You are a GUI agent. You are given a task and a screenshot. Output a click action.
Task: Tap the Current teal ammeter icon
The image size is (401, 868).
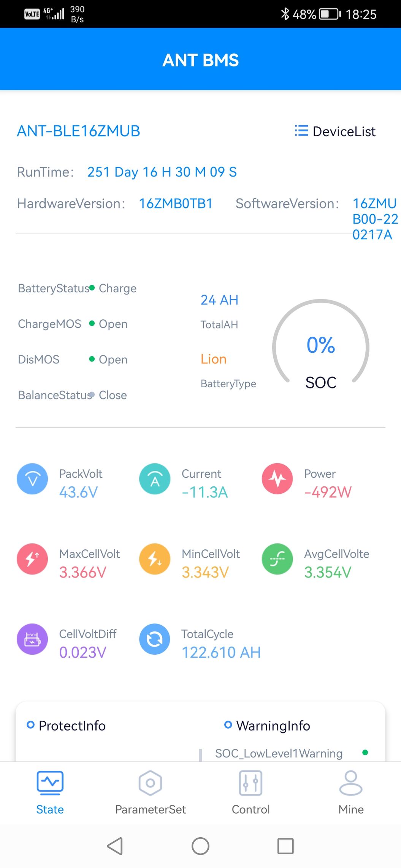(155, 479)
